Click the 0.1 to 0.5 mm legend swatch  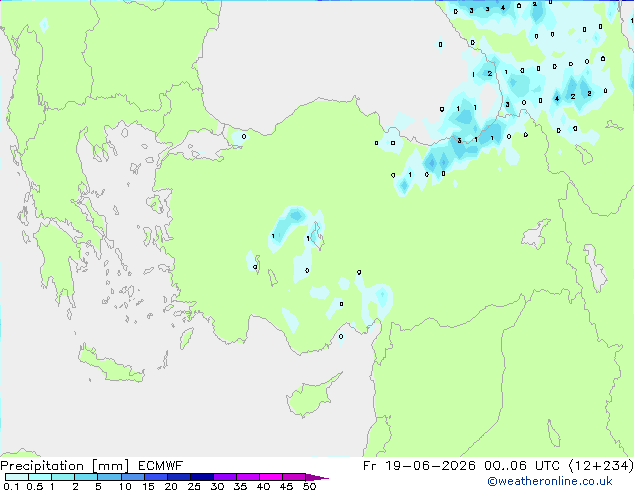(17, 477)
